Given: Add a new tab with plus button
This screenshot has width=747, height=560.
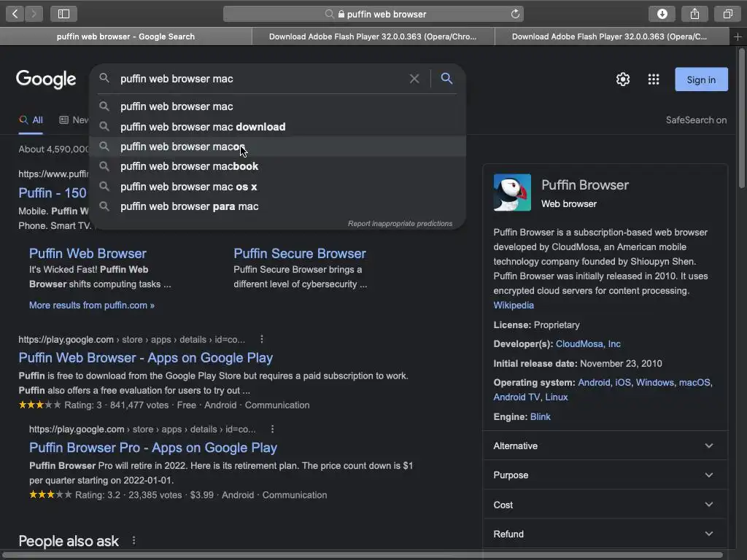Looking at the screenshot, I should point(738,36).
